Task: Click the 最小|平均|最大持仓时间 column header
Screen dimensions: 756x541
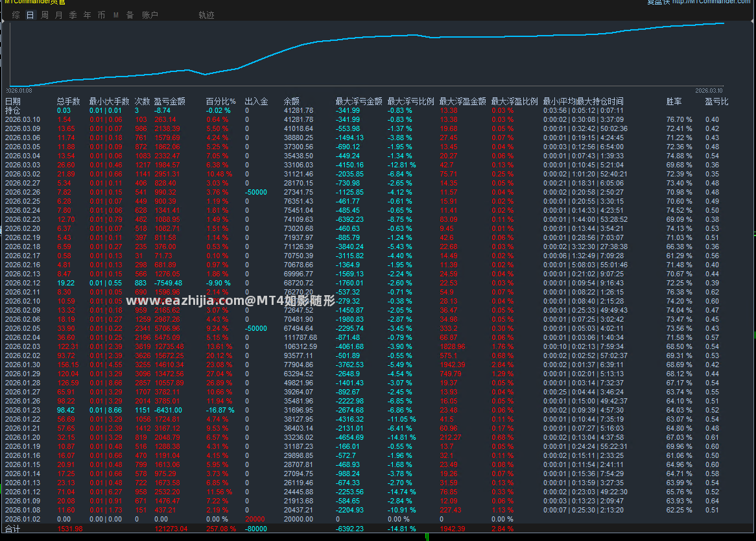Action: coord(584,101)
